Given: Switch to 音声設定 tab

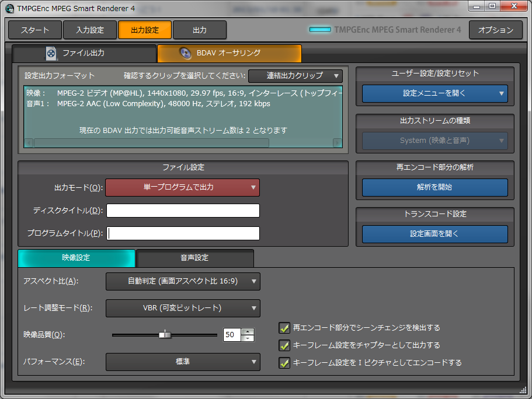Looking at the screenshot, I should pos(194,258).
